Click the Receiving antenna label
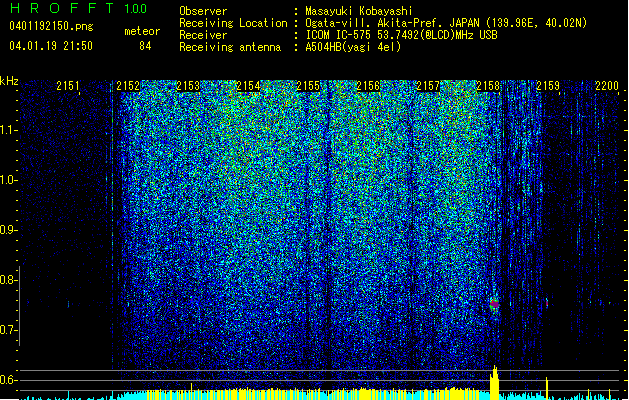Image resolution: width=629 pixels, height=400 pixels. (230, 47)
